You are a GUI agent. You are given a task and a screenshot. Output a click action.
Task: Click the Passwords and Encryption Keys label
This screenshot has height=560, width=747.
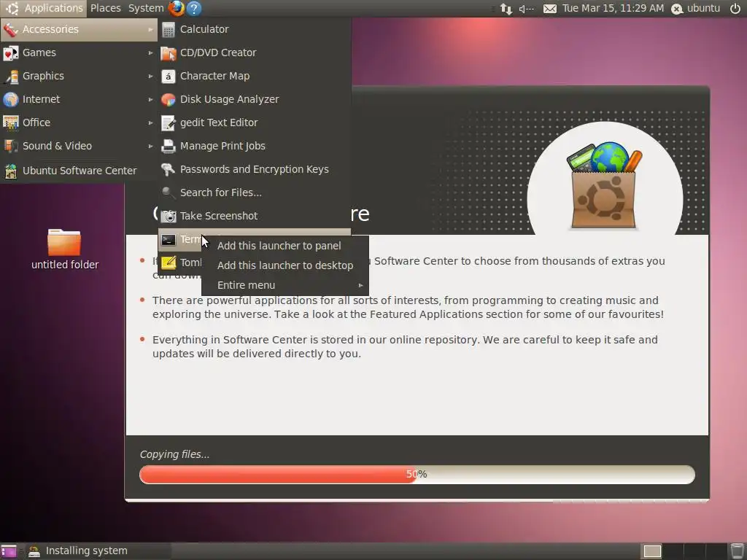[255, 169]
